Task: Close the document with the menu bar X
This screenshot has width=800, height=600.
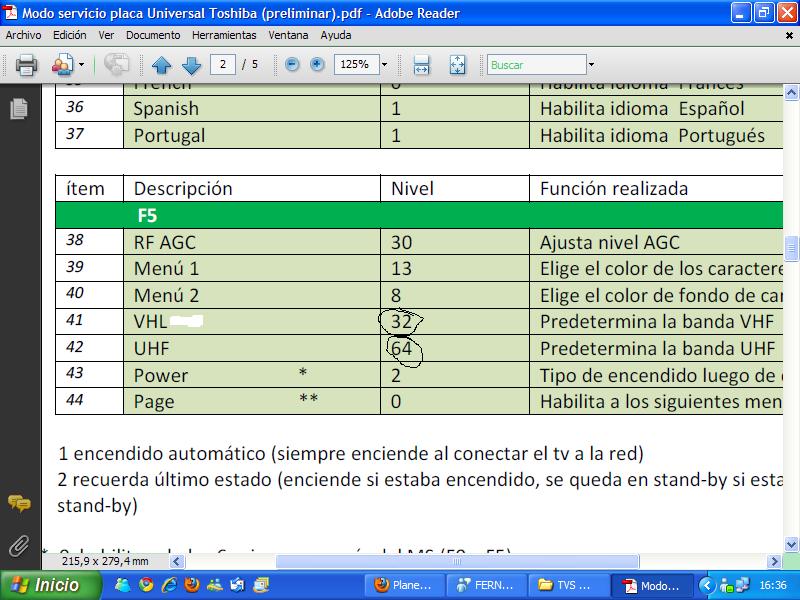Action: tap(789, 36)
